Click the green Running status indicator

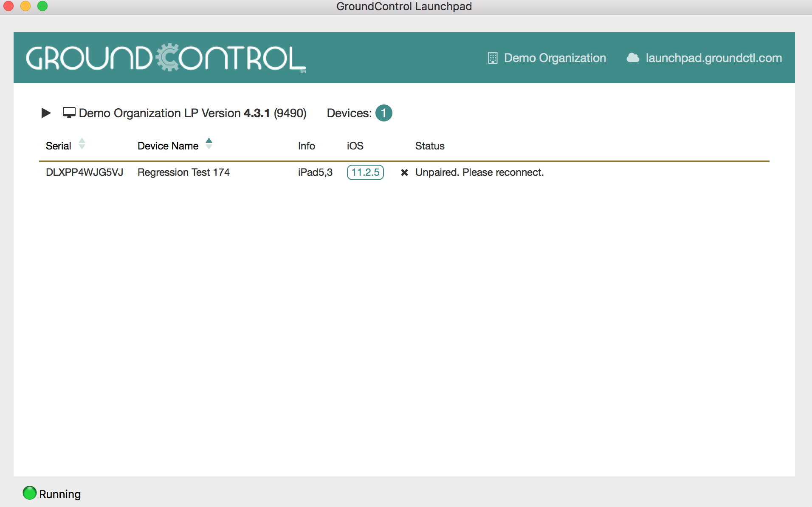[x=29, y=493]
